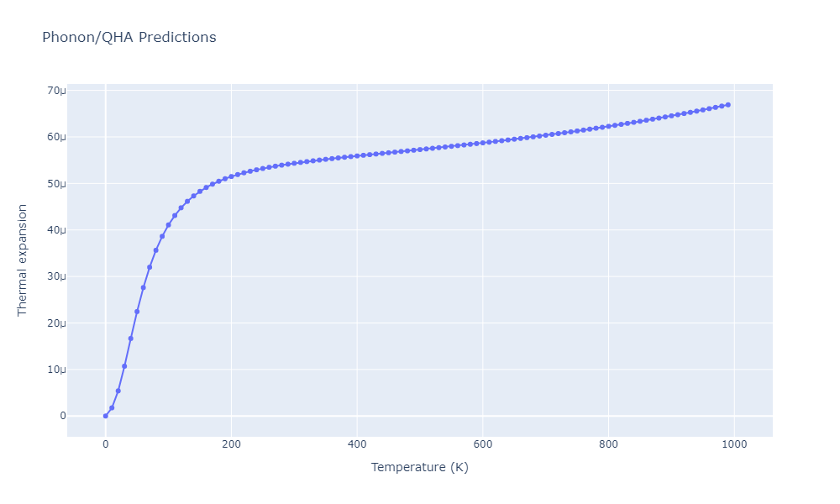Click the x-axis tick label 200
The height and width of the screenshot is (504, 840).
[231, 444]
